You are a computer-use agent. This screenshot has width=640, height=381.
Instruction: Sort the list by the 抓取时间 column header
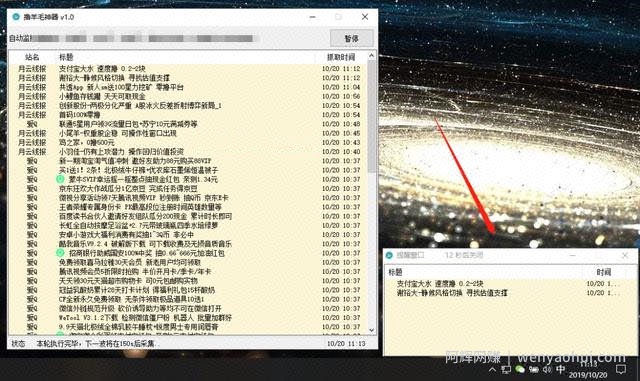pyautogui.click(x=341, y=57)
